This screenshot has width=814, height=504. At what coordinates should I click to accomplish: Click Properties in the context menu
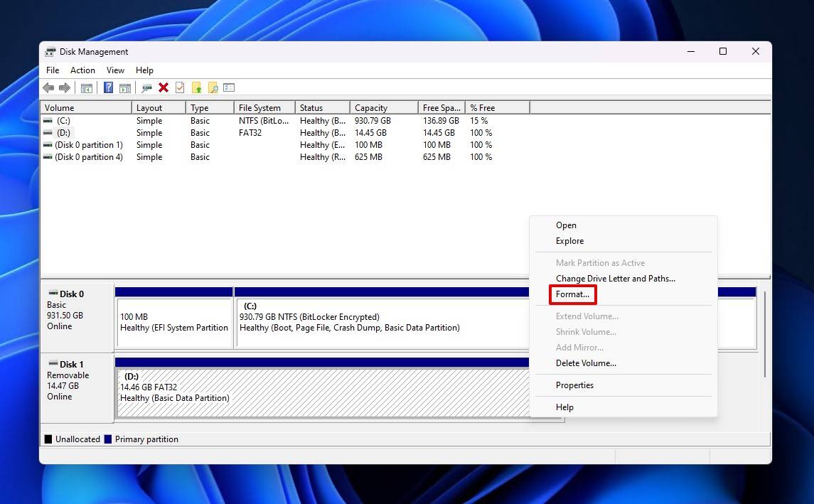click(x=574, y=385)
